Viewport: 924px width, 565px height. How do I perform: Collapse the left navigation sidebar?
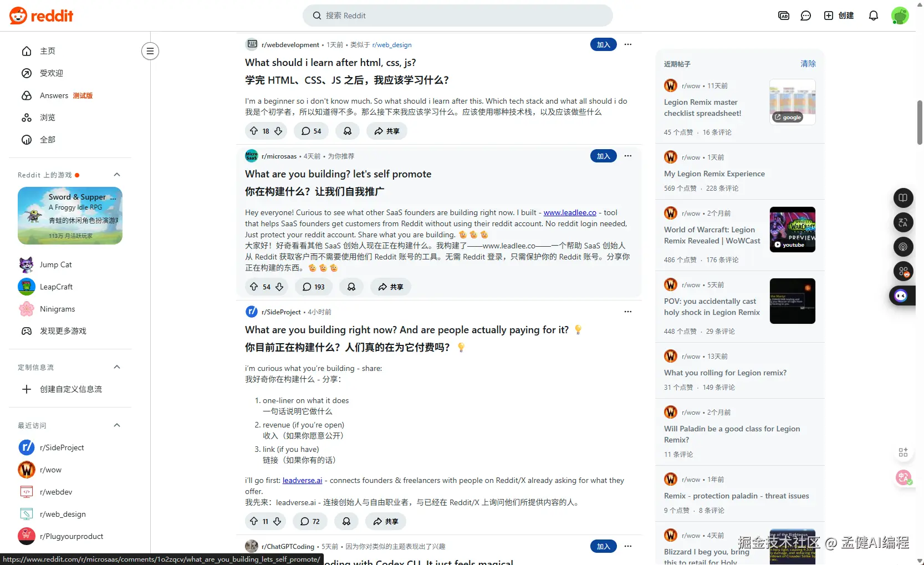(150, 51)
